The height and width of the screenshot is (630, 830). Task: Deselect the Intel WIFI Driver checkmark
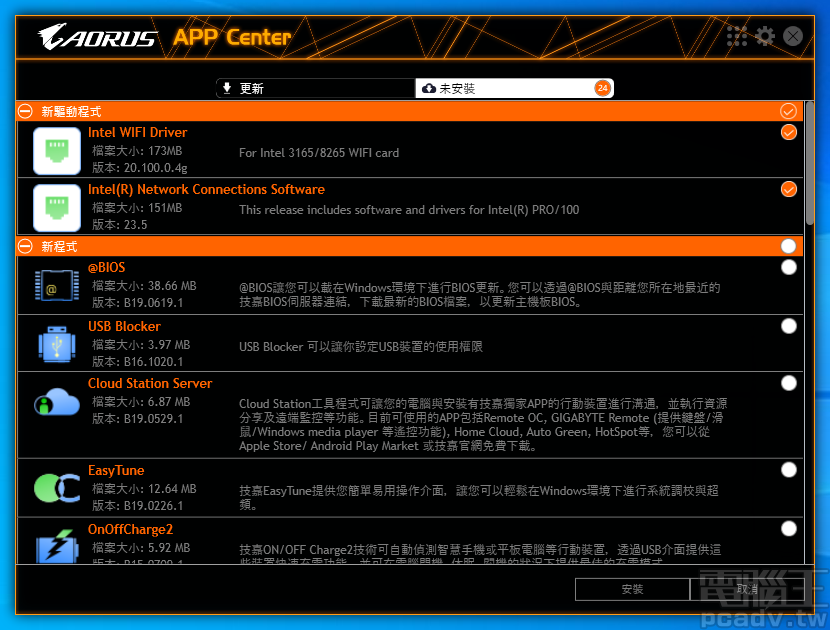788,131
